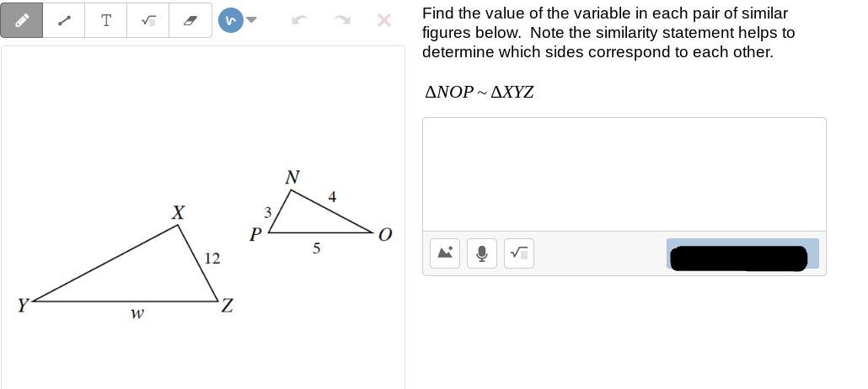
Task: Click vertex N of the small triangle
Action: 292,179
